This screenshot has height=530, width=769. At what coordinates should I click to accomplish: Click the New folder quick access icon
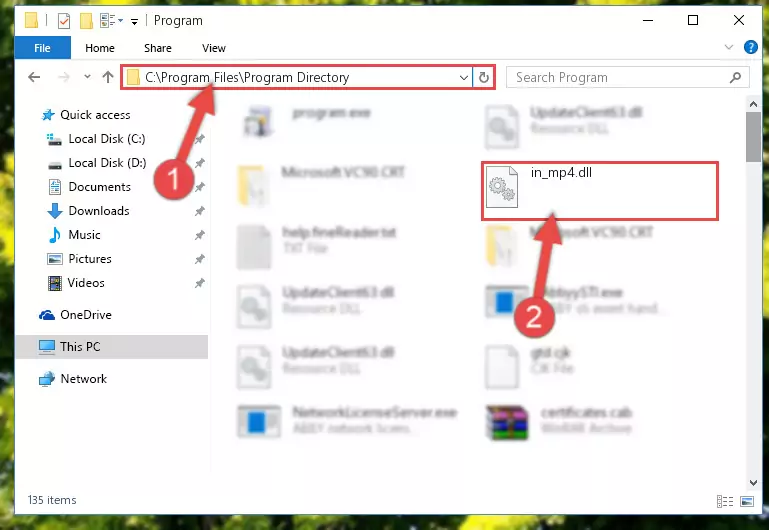[86, 21]
